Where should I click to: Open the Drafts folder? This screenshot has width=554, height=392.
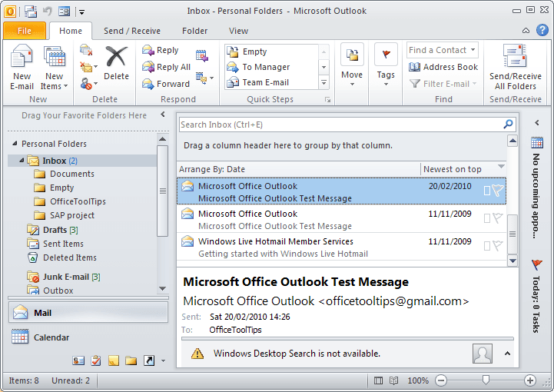(x=60, y=230)
